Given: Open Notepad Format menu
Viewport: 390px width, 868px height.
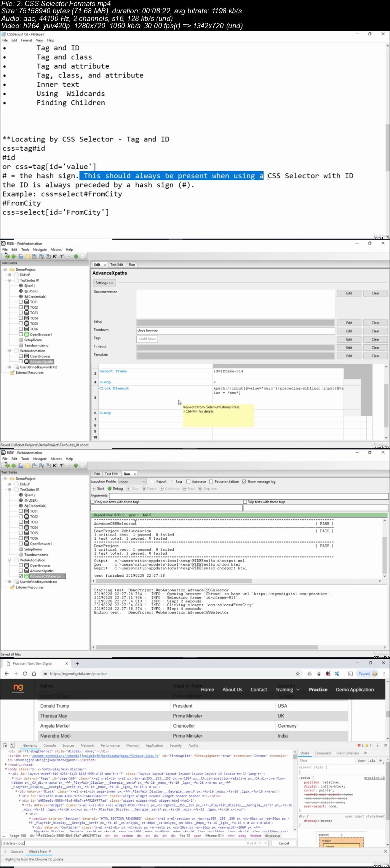Looking at the screenshot, I should click(x=27, y=40).
